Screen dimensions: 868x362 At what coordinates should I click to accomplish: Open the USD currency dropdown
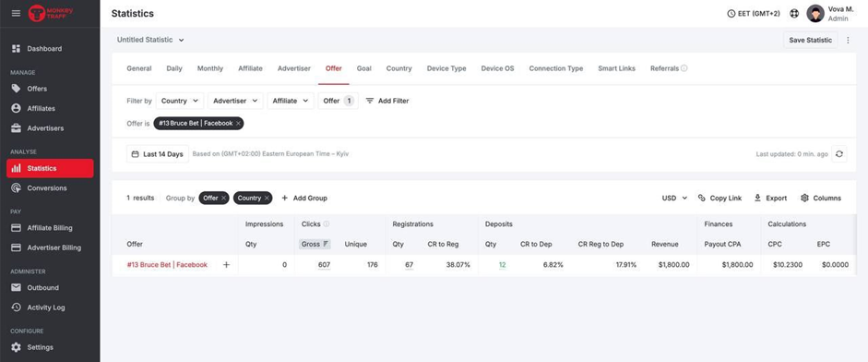(x=675, y=198)
